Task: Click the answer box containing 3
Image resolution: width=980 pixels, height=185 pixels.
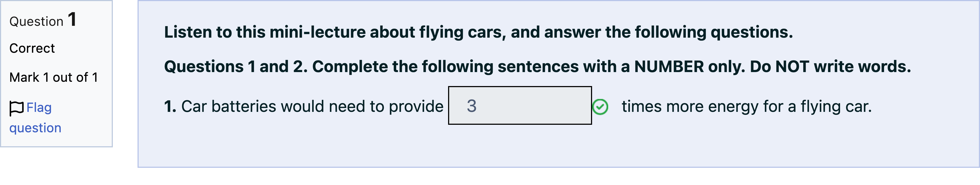Action: click(x=520, y=105)
